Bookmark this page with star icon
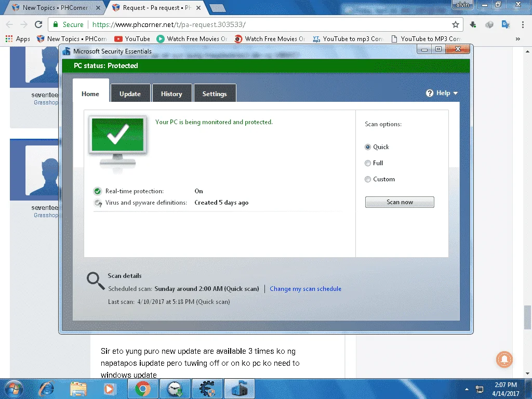The image size is (532, 399). pyautogui.click(x=455, y=24)
